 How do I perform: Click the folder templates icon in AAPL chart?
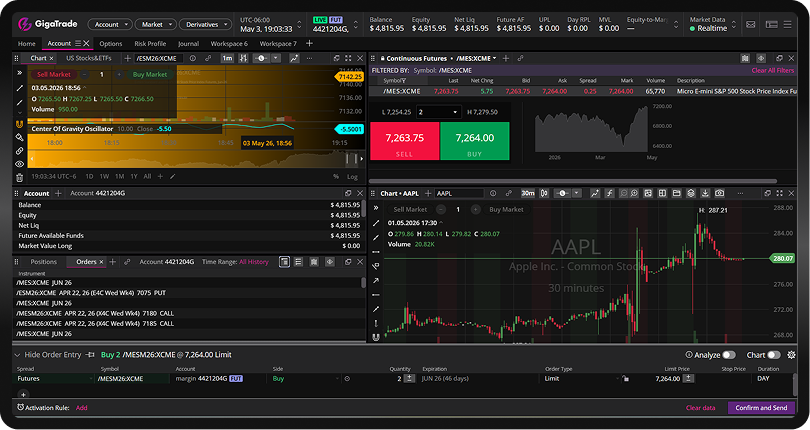coord(676,193)
